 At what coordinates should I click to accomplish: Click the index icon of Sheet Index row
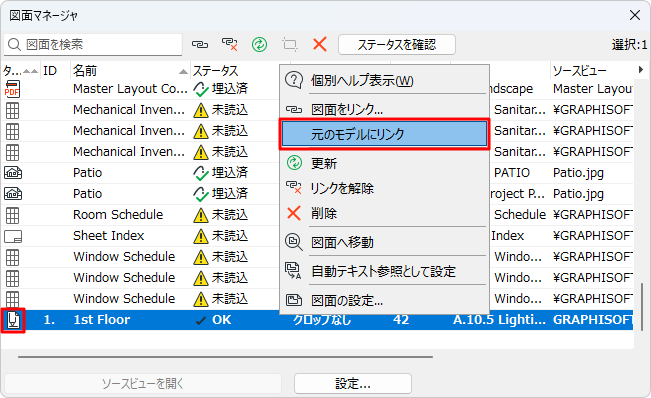pos(13,237)
